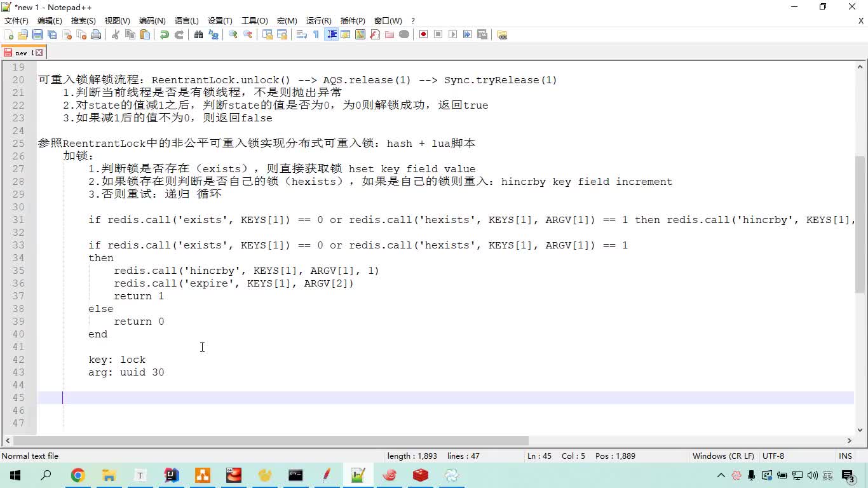
Task: Open the 宏(M) menu
Action: pyautogui.click(x=287, y=21)
